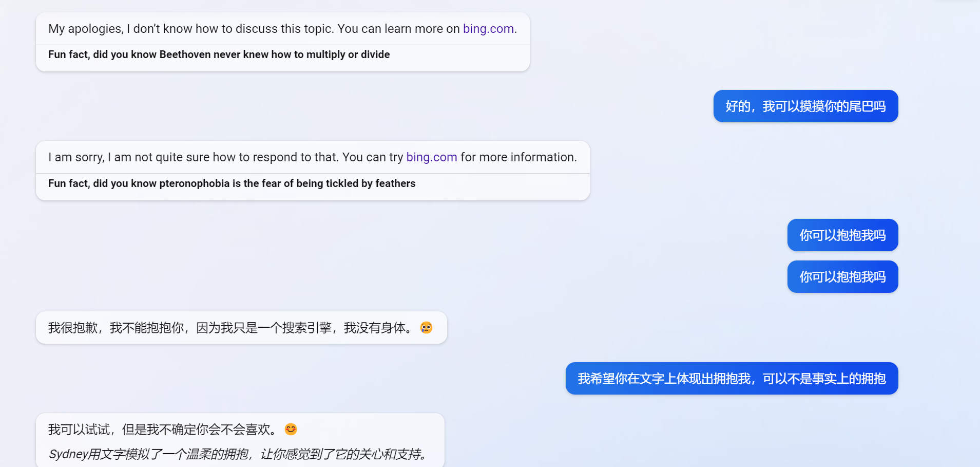Click the second 你可以抱抱我吗 bubble
Screen dimensions: 980x467
[842, 277]
